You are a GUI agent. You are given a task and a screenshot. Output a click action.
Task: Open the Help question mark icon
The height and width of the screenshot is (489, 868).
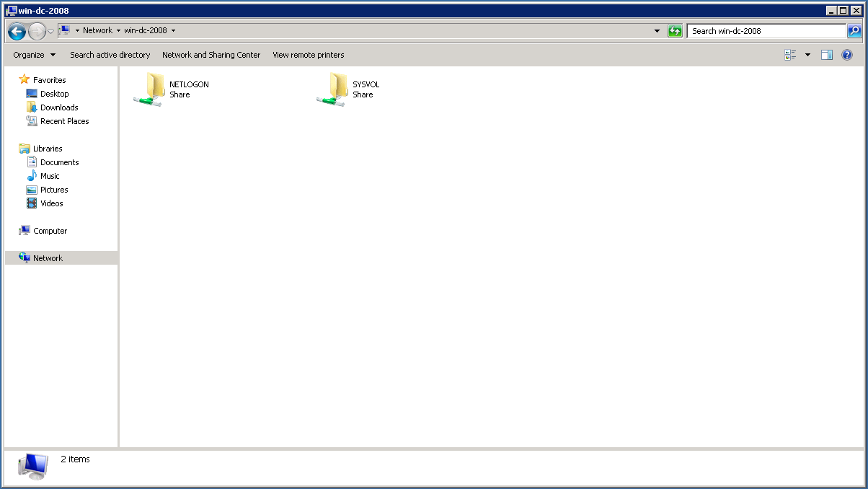pos(847,55)
